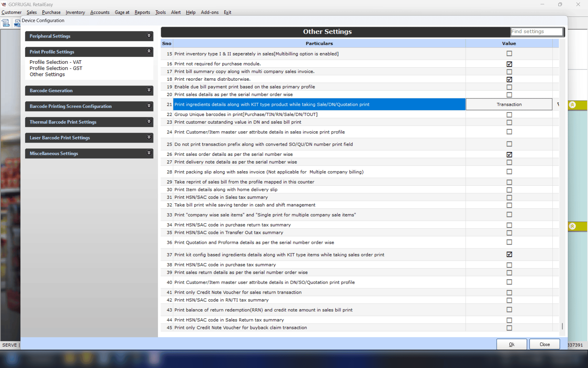The image size is (588, 368).
Task: Open the Reports menu
Action: (x=142, y=12)
